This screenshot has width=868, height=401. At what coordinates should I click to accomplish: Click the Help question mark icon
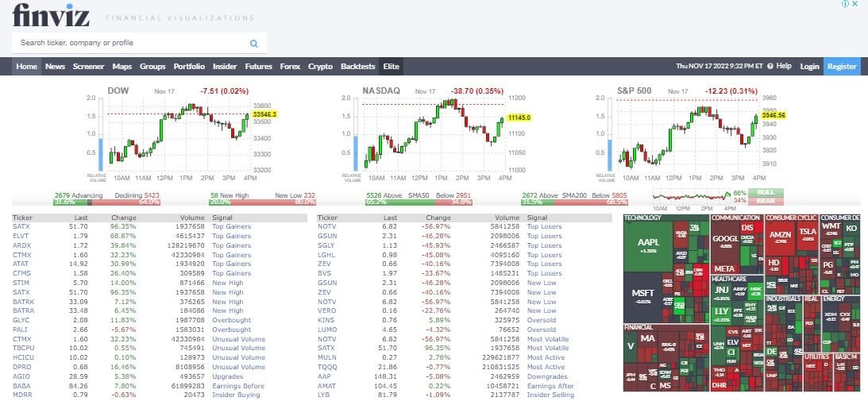770,66
